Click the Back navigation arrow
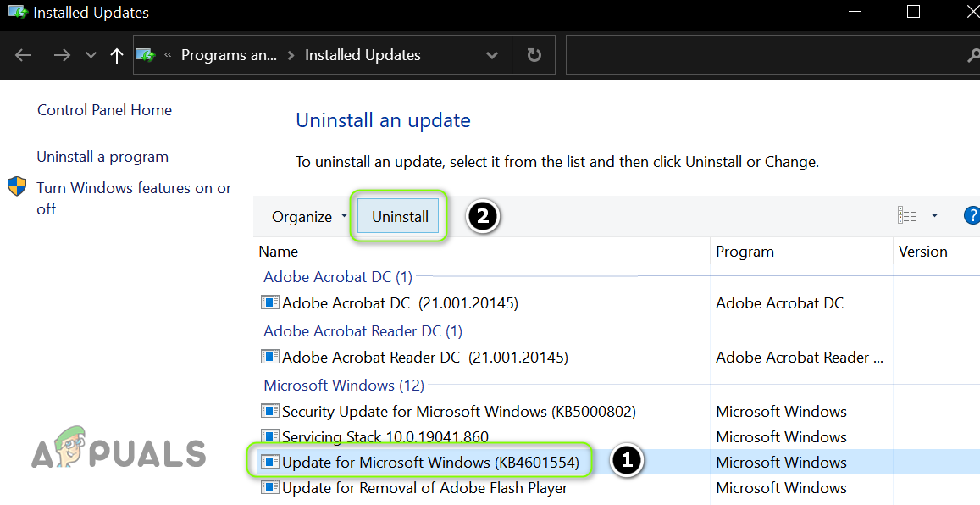 coord(24,55)
